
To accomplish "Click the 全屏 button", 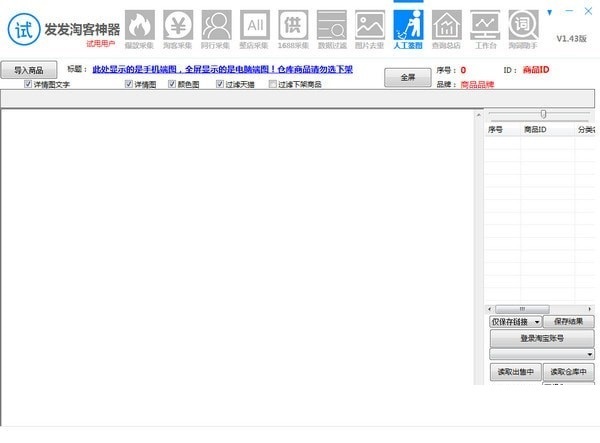I will 408,78.
